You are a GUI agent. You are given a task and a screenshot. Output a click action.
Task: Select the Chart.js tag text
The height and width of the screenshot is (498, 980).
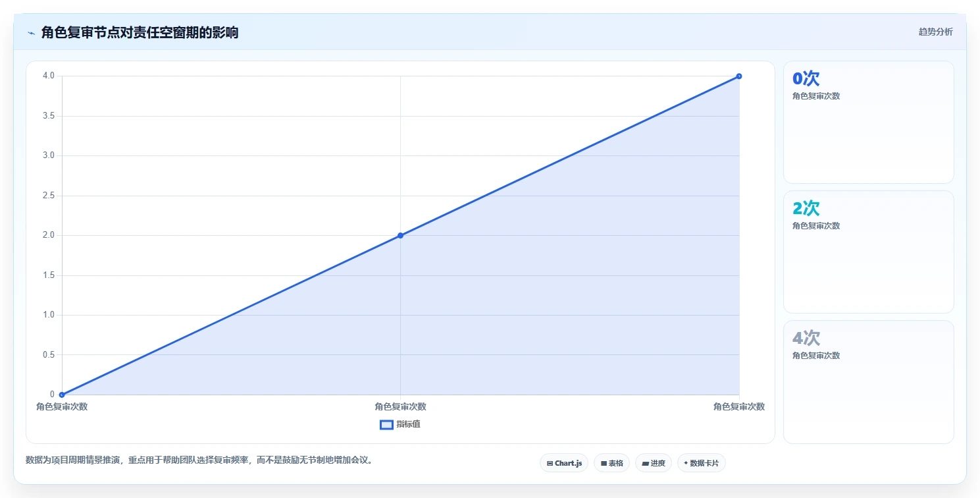pos(568,464)
